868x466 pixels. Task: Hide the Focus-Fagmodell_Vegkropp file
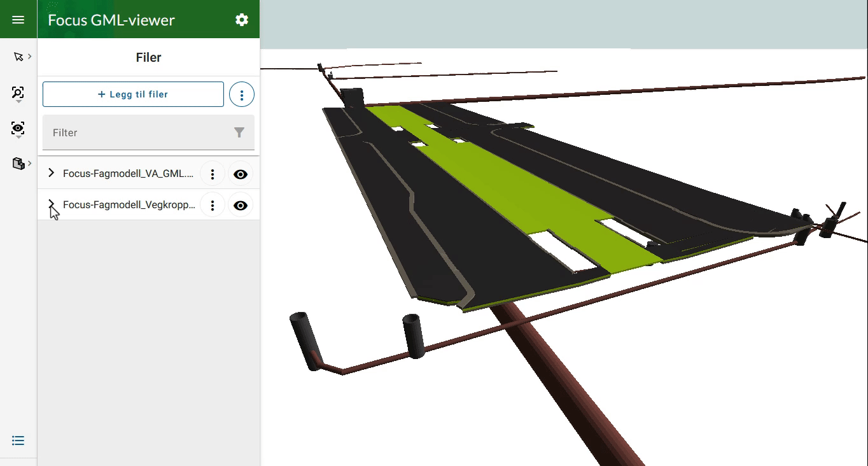click(x=241, y=206)
